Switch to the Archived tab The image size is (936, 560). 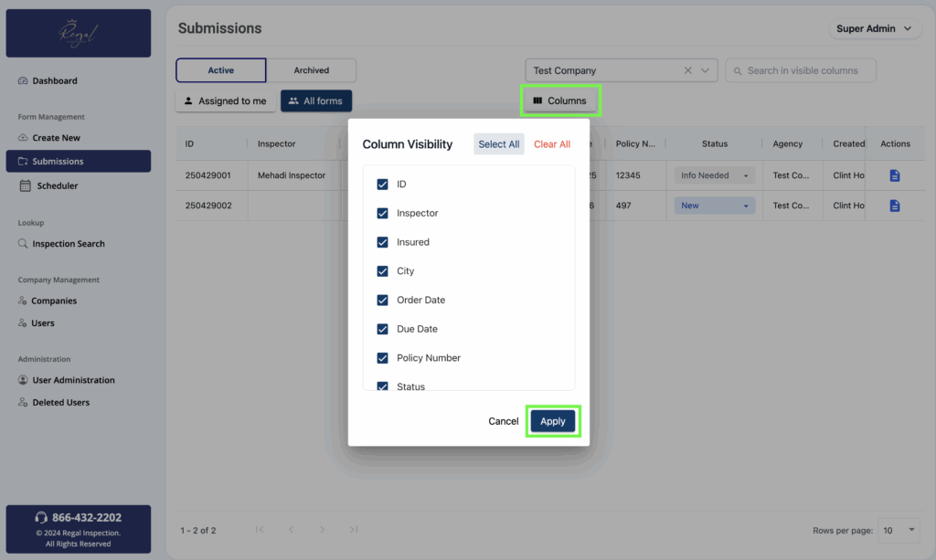(x=311, y=70)
